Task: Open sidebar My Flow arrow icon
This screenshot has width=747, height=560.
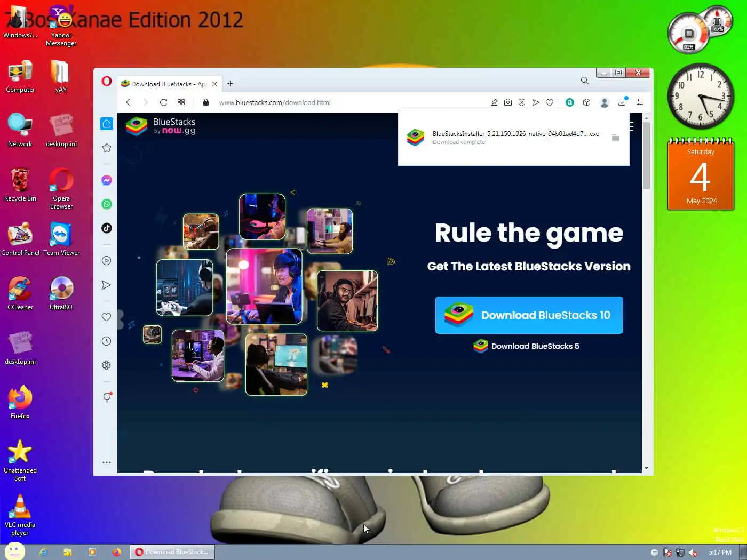Action: (x=107, y=285)
